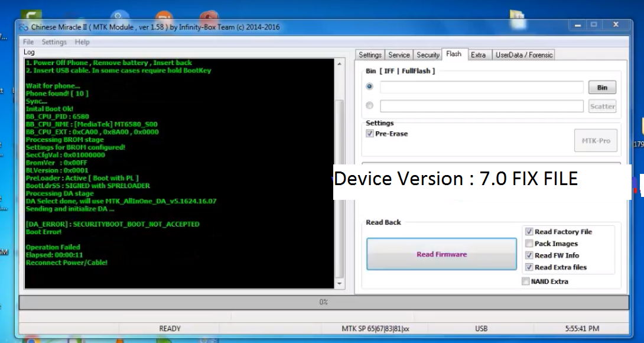
Task: Enable the Pack Images checkbox
Action: click(529, 244)
